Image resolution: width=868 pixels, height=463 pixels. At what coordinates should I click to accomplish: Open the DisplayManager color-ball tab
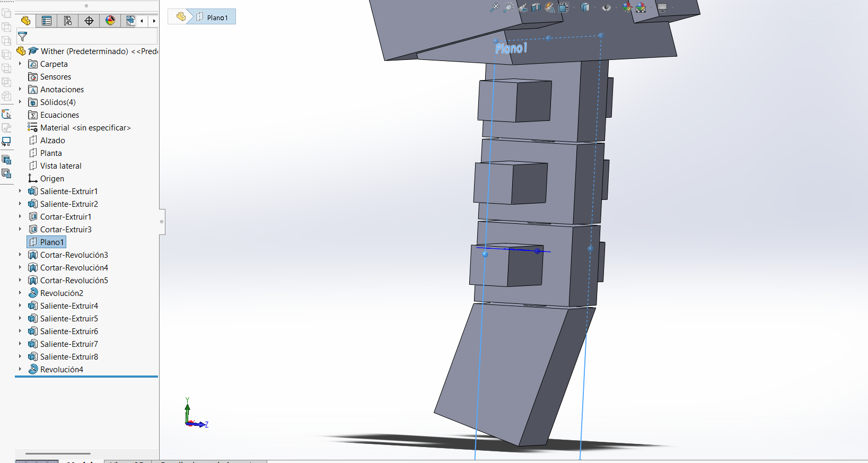[110, 21]
